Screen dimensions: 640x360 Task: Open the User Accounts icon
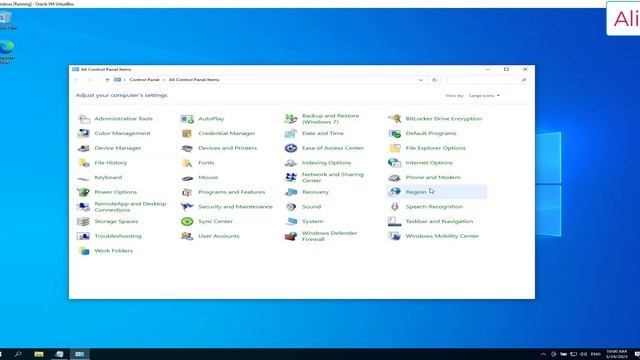(187, 236)
